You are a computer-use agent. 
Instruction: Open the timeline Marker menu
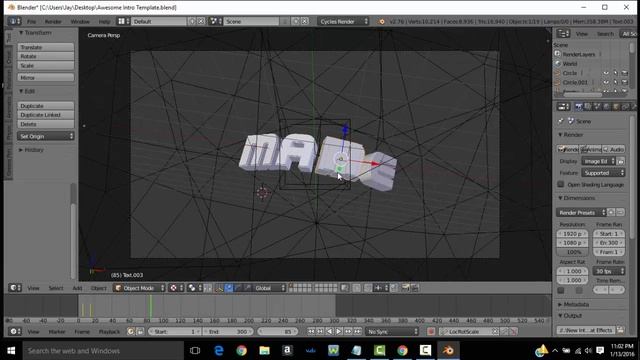tap(57, 331)
